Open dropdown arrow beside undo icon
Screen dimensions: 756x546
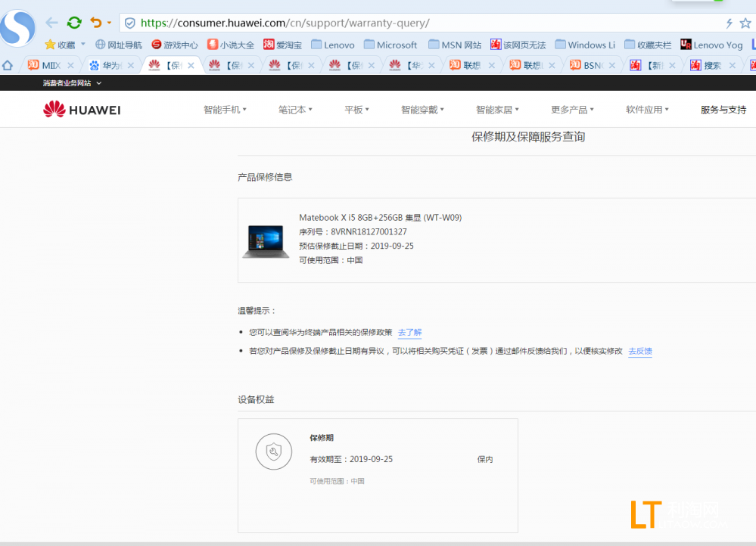coord(110,23)
